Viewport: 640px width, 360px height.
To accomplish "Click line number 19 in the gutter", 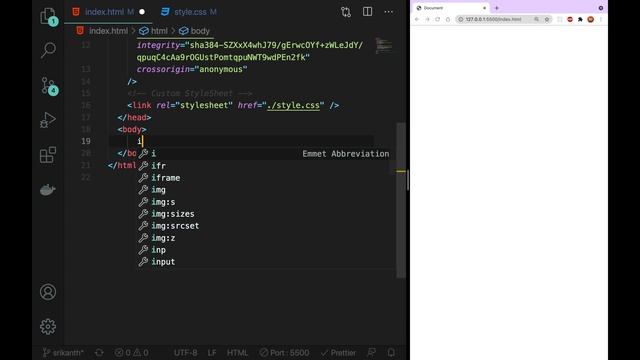I will pyautogui.click(x=86, y=141).
